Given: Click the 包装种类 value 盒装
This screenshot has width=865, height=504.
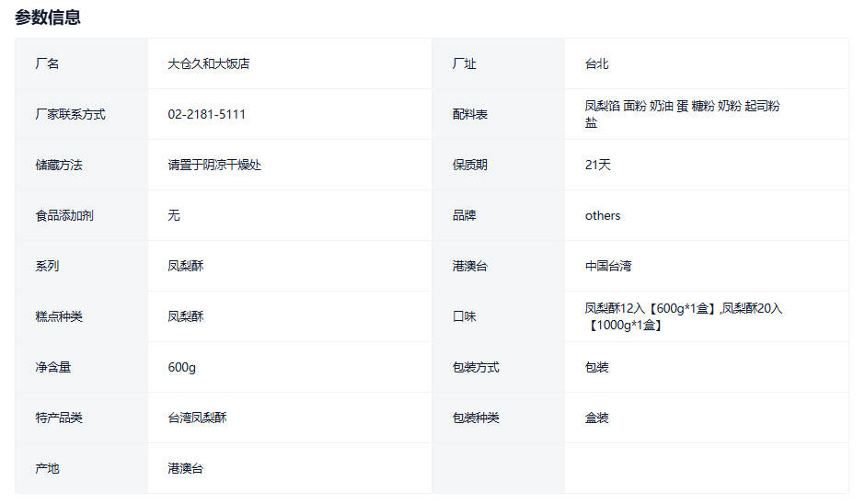Looking at the screenshot, I should click(x=596, y=418).
